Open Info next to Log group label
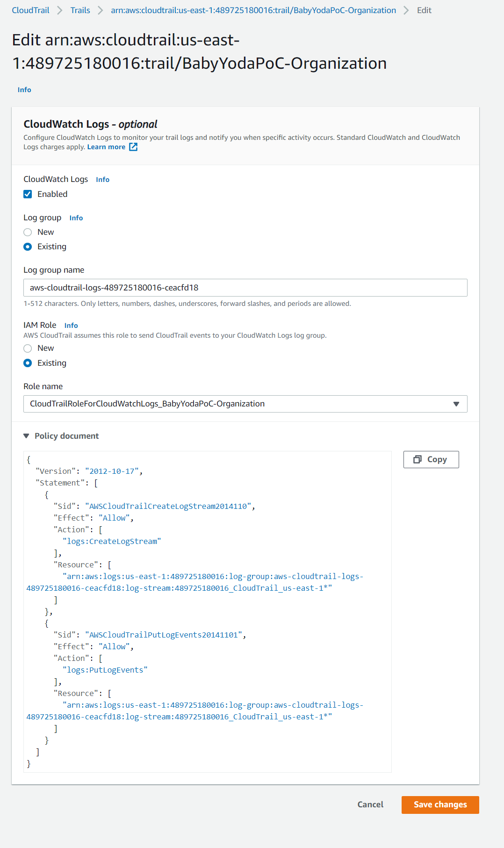The width and height of the screenshot is (504, 848). coord(76,218)
